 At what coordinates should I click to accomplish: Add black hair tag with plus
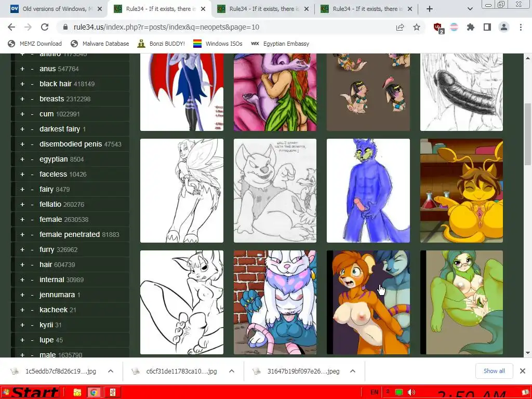[22, 84]
